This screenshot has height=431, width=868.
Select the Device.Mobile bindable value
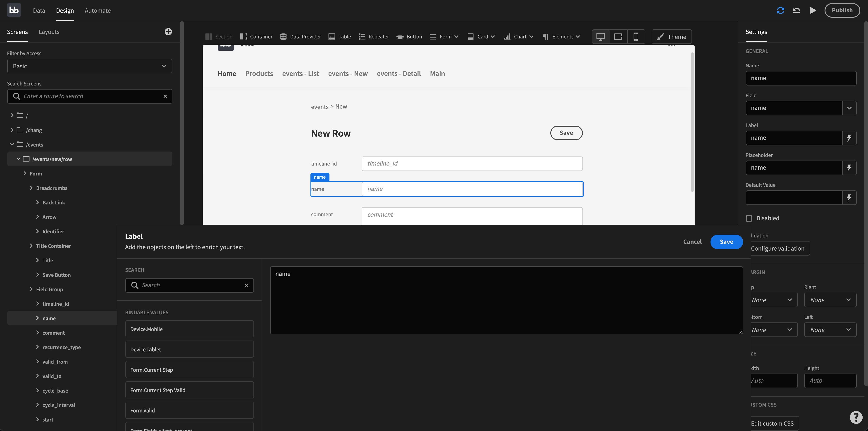pos(189,329)
